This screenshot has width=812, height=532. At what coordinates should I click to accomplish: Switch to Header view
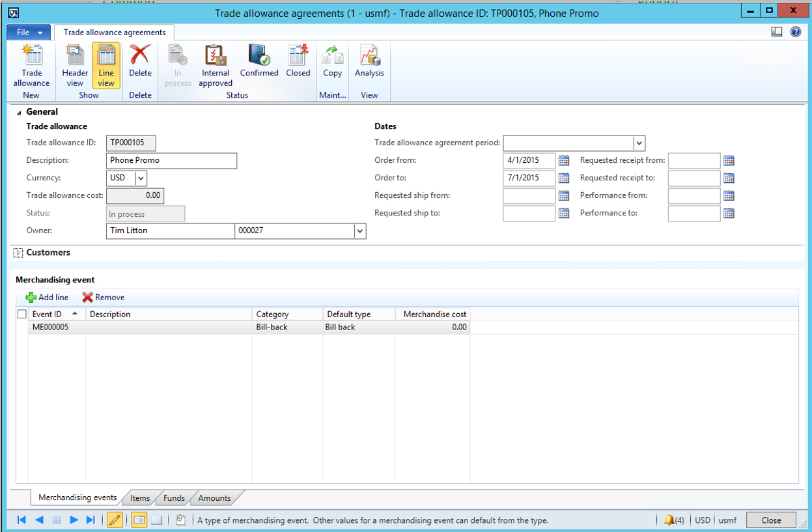click(74, 65)
